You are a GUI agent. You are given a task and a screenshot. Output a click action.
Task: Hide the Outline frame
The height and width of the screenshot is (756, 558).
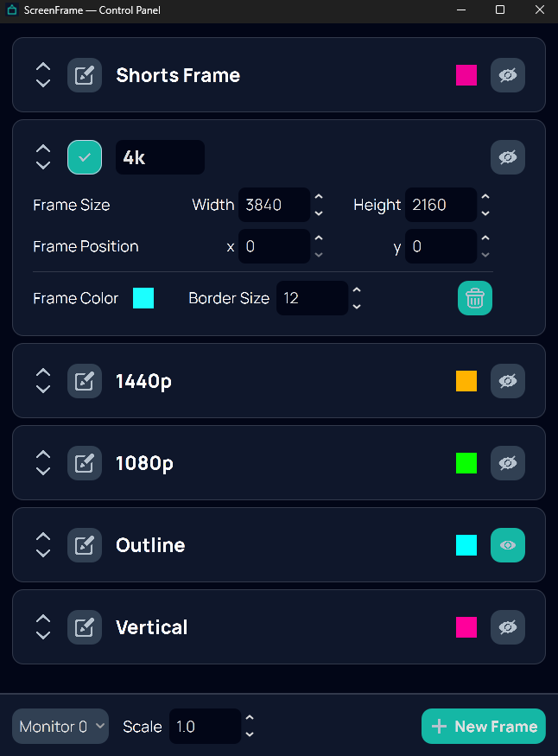[508, 545]
